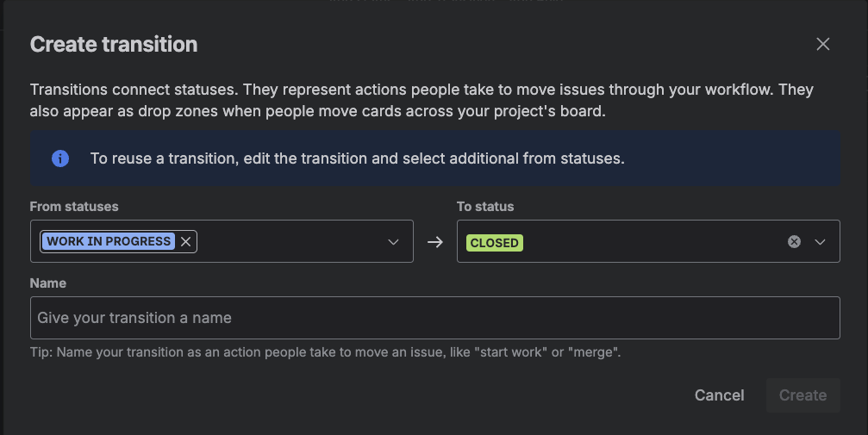
Task: Click the Create button
Action: (802, 395)
